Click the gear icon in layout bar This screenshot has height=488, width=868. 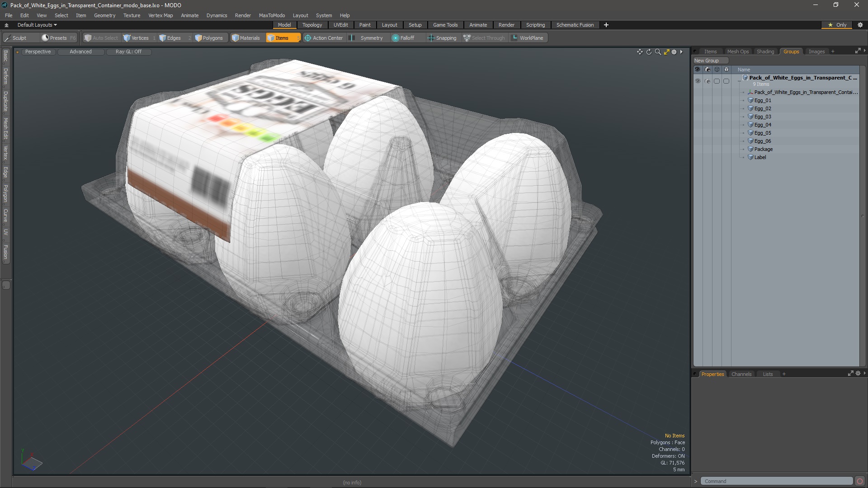click(860, 25)
